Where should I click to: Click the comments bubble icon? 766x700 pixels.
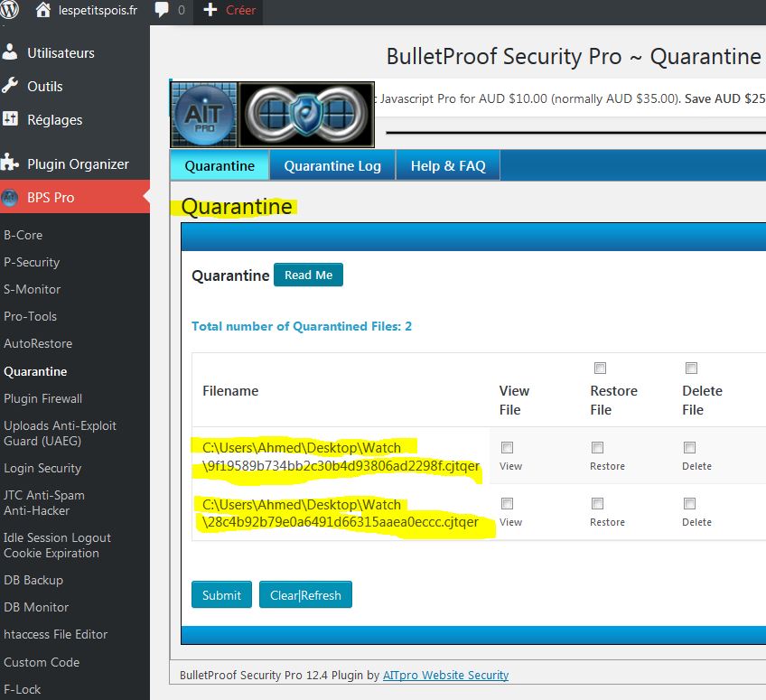coord(163,11)
